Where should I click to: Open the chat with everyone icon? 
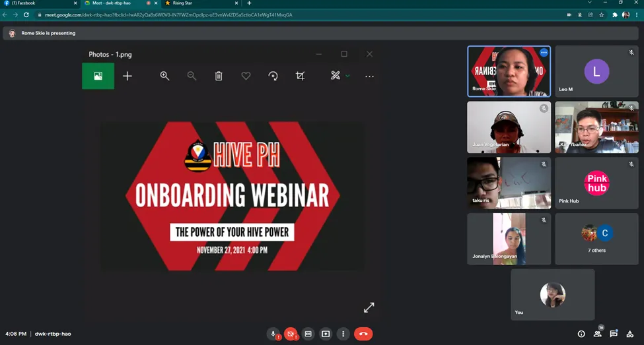[x=614, y=334]
